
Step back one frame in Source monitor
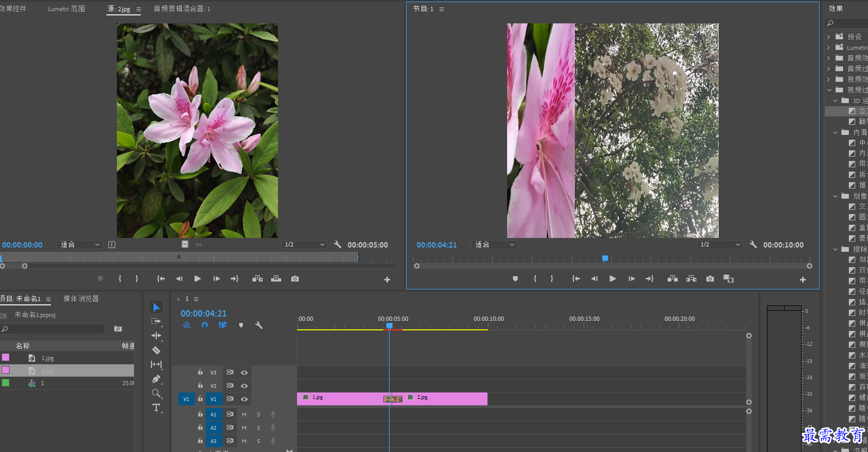click(179, 279)
